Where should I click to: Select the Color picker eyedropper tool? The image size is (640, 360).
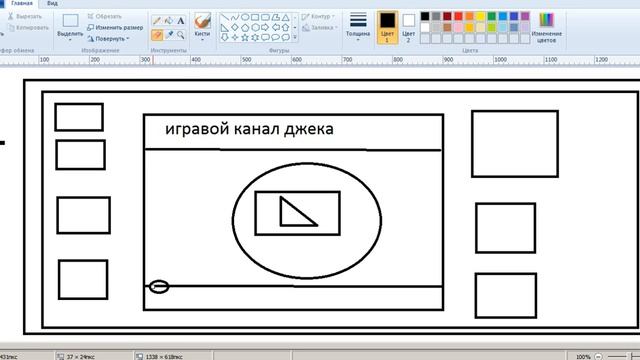point(169,35)
